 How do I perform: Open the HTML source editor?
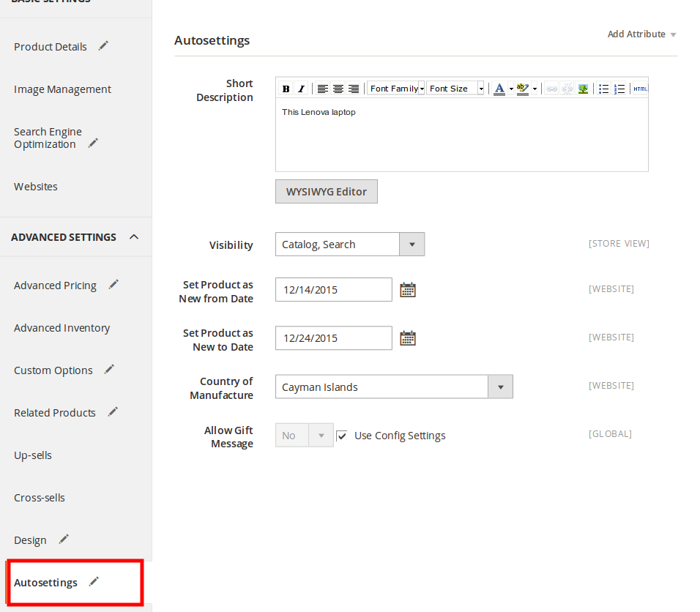point(641,89)
